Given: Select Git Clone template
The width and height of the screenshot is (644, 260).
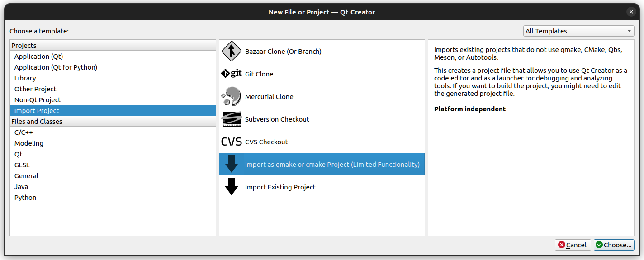Looking at the screenshot, I should [x=322, y=74].
